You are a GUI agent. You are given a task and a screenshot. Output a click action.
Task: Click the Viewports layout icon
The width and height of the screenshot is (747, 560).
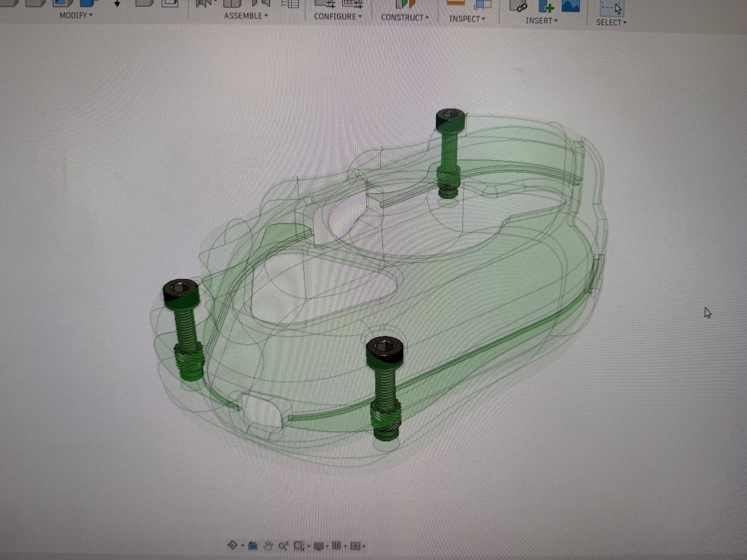[355, 546]
